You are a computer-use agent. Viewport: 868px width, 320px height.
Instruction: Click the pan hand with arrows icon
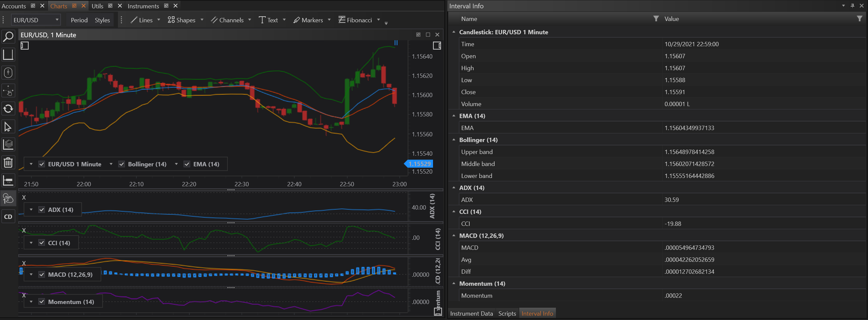[8, 91]
